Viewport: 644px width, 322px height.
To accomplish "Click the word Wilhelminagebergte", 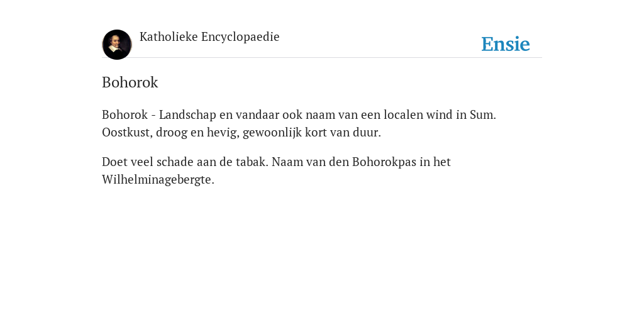I will 158,180.
